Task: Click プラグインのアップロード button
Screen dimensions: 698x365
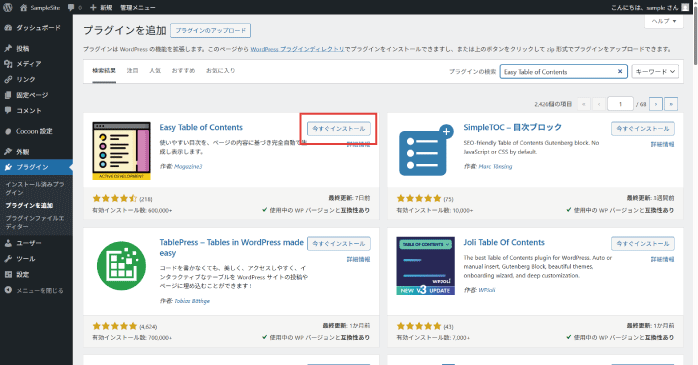Action: (x=211, y=31)
